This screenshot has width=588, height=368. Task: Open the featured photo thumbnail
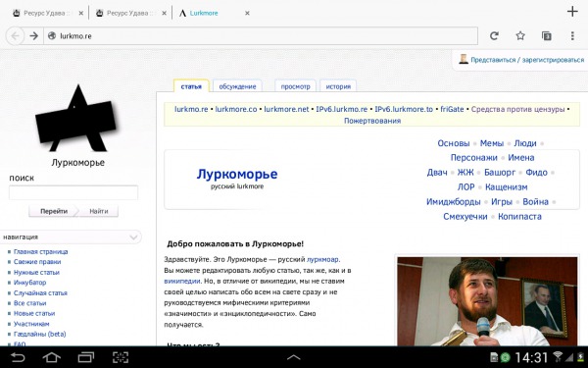(x=487, y=301)
